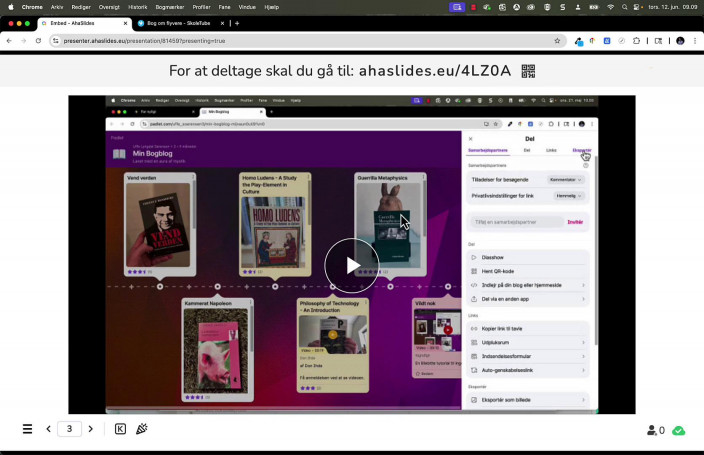Close the Embed - AhaSlides tab

coord(124,23)
